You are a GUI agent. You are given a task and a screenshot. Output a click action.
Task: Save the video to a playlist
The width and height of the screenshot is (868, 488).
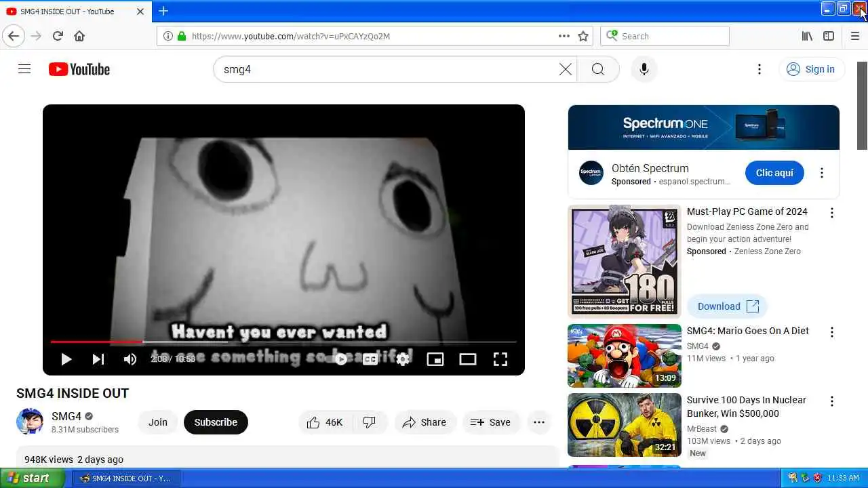490,422
